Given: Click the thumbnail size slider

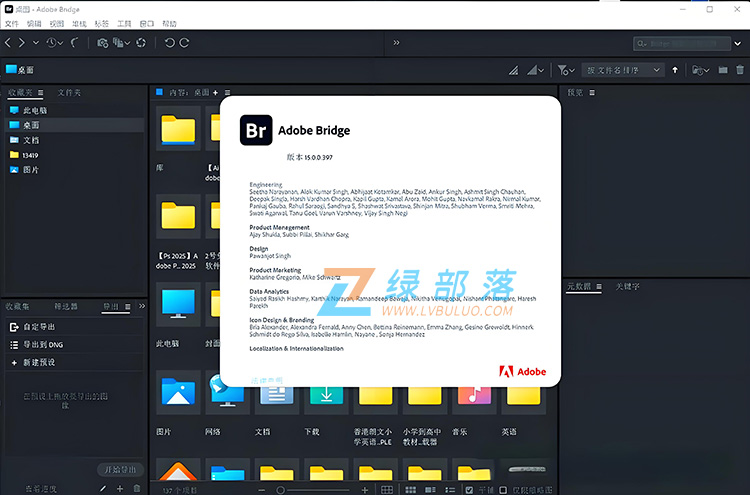Looking at the screenshot, I should [313, 490].
